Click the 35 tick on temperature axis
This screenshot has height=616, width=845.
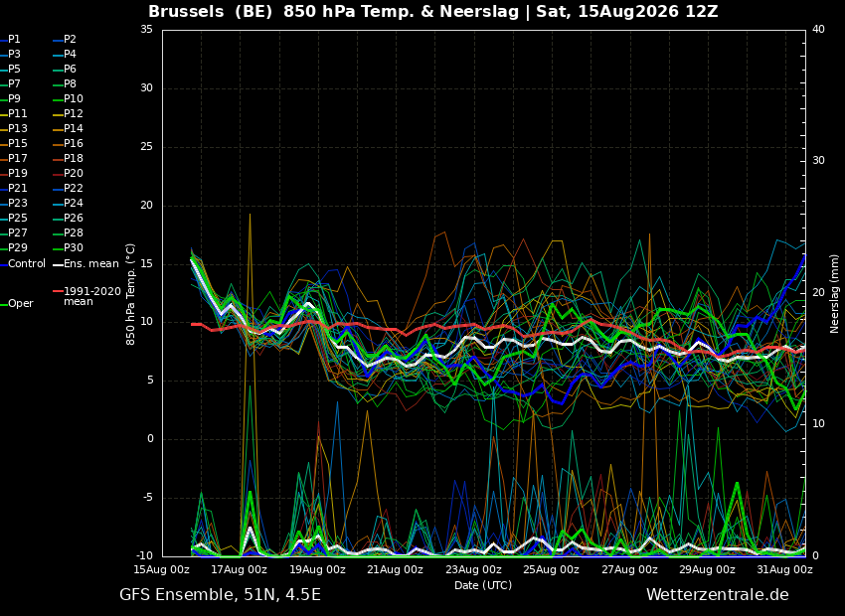coord(146,29)
